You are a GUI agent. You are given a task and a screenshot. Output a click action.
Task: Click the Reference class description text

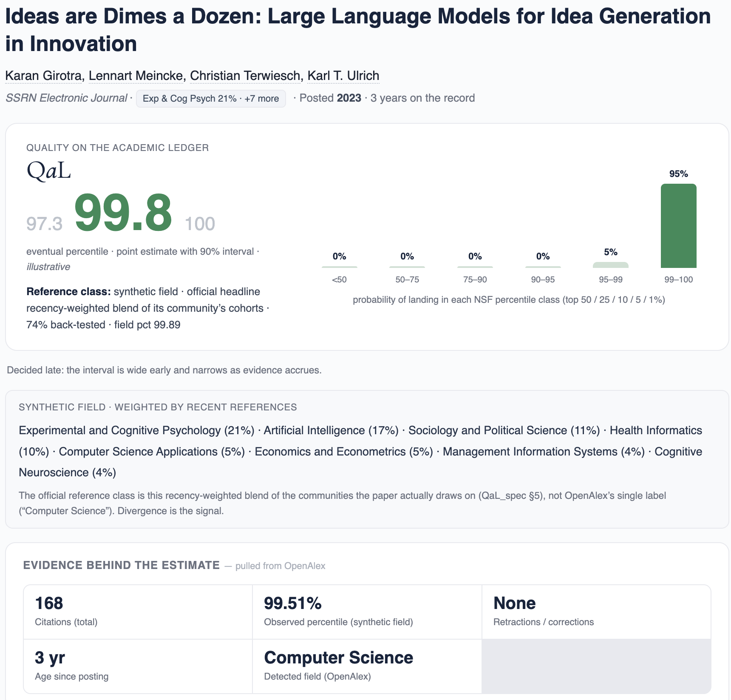coord(148,308)
